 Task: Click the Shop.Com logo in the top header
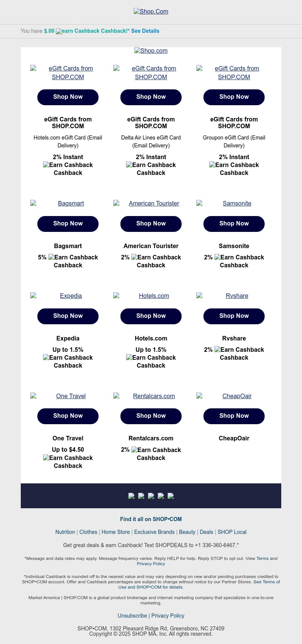point(151,12)
